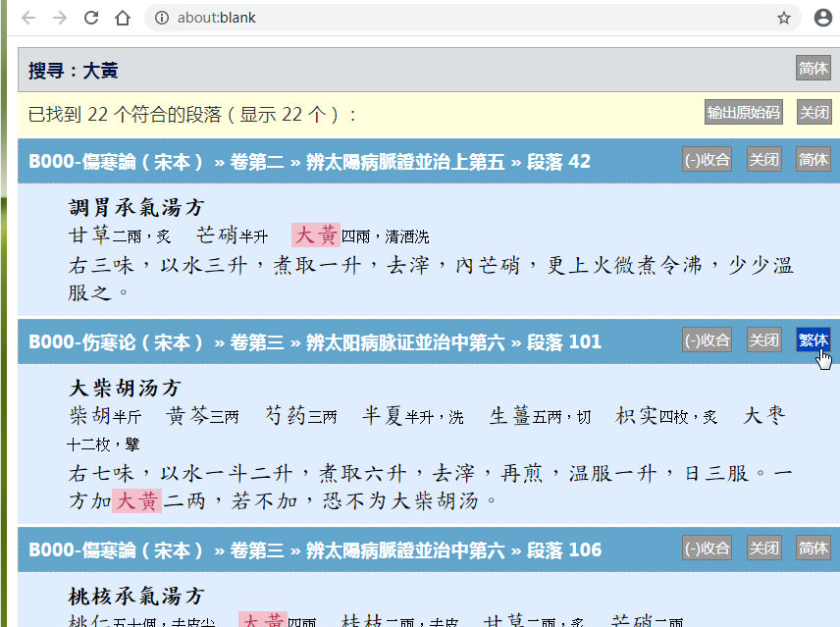Collapse paragraph 101 with (-)收合

(x=707, y=340)
